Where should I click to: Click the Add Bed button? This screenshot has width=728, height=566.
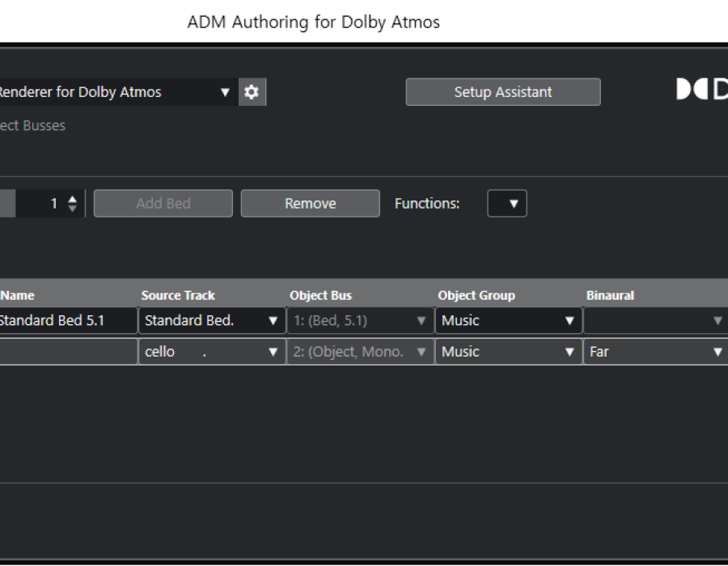[163, 203]
